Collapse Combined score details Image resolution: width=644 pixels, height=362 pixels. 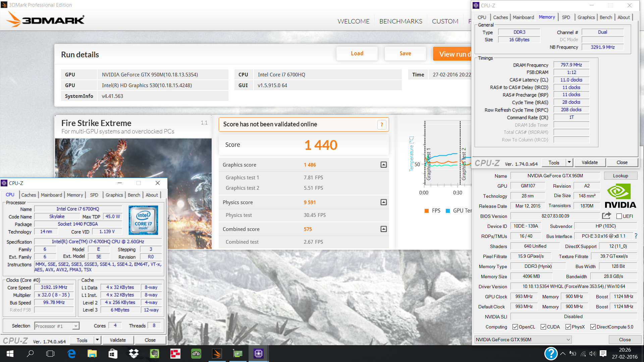coord(384,229)
